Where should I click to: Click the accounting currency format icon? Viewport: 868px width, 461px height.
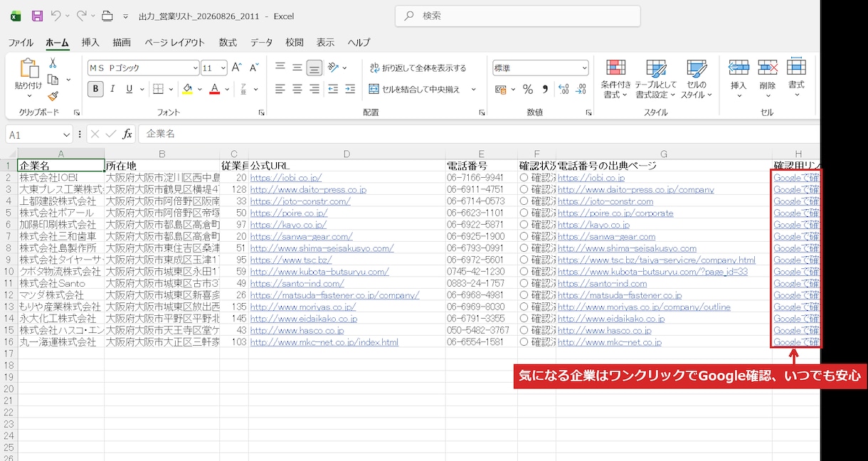click(500, 89)
